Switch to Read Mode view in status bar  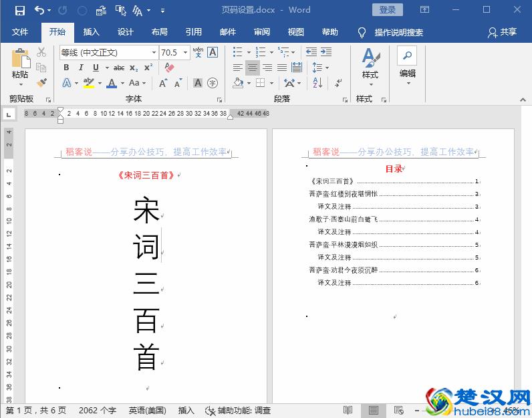coord(348,410)
